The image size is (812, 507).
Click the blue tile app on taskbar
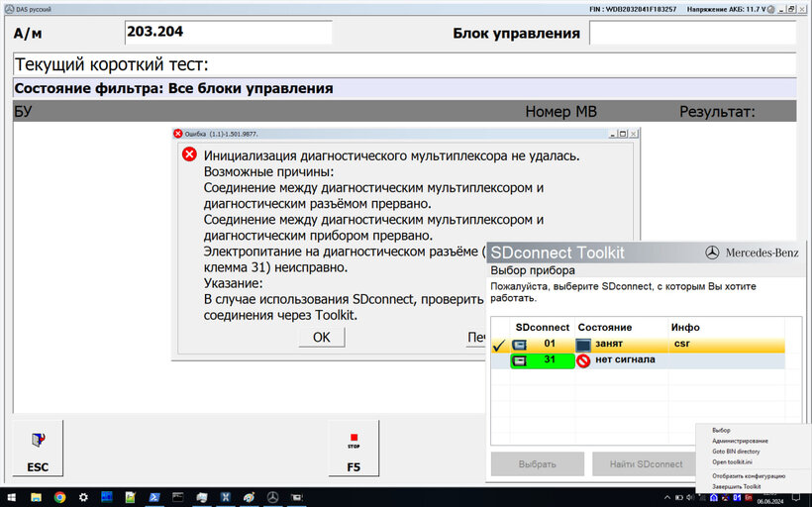[107, 498]
